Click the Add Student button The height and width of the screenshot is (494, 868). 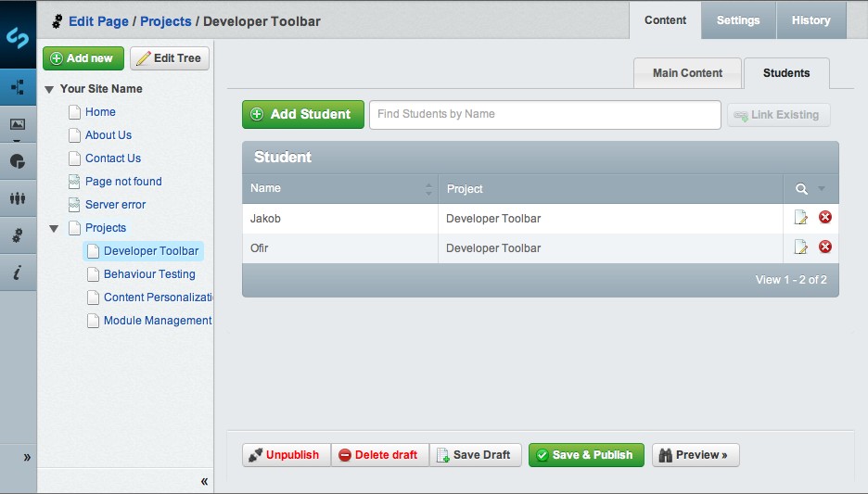pyautogui.click(x=302, y=115)
